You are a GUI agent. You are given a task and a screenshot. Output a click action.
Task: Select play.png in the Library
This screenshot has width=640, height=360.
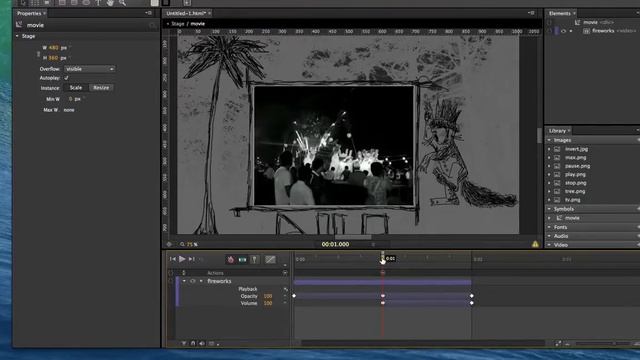pos(576,175)
